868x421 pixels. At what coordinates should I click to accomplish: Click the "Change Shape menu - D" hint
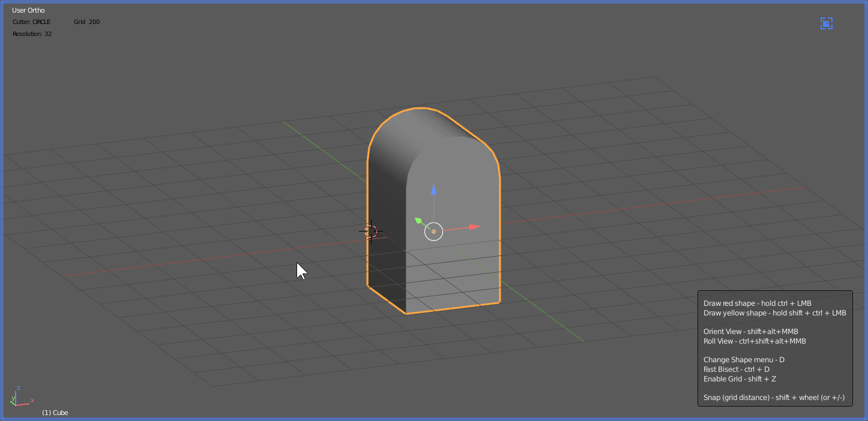[744, 360]
